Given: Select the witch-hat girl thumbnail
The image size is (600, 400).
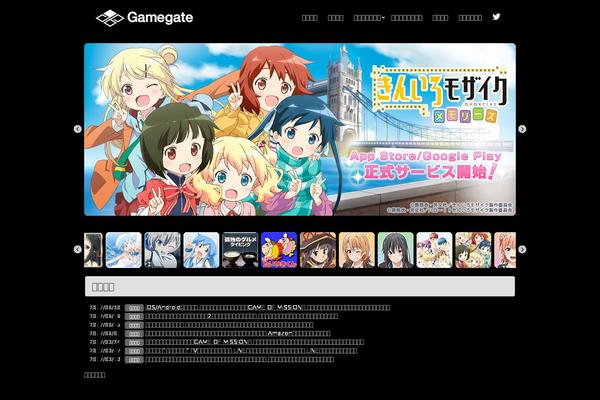Looking at the screenshot, I should (318, 250).
